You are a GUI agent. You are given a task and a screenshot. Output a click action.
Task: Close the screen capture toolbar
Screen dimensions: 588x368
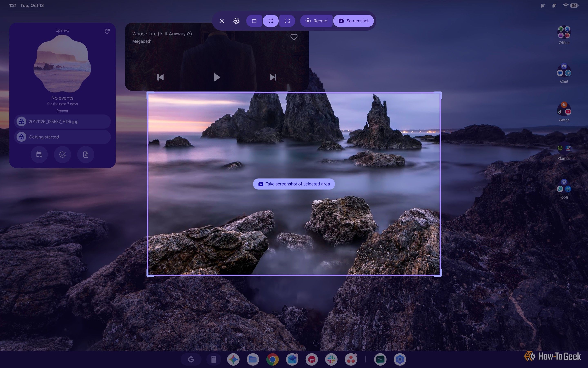(x=222, y=21)
